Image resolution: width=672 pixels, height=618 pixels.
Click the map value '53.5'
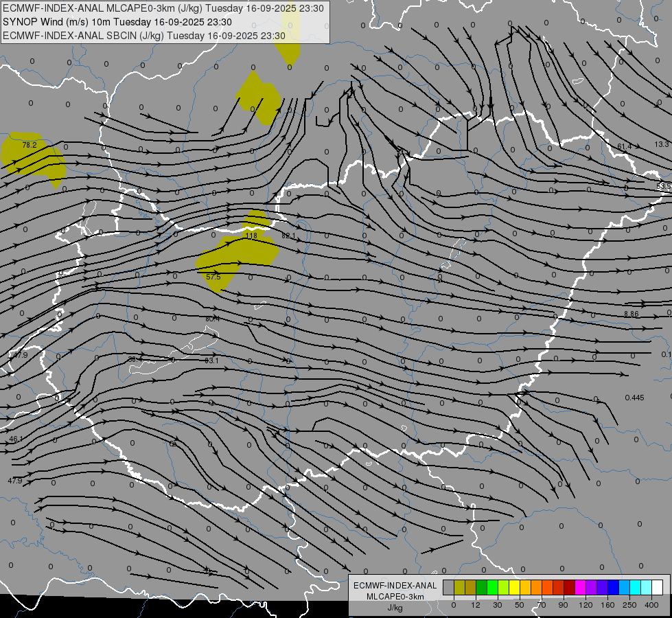[x=664, y=187]
